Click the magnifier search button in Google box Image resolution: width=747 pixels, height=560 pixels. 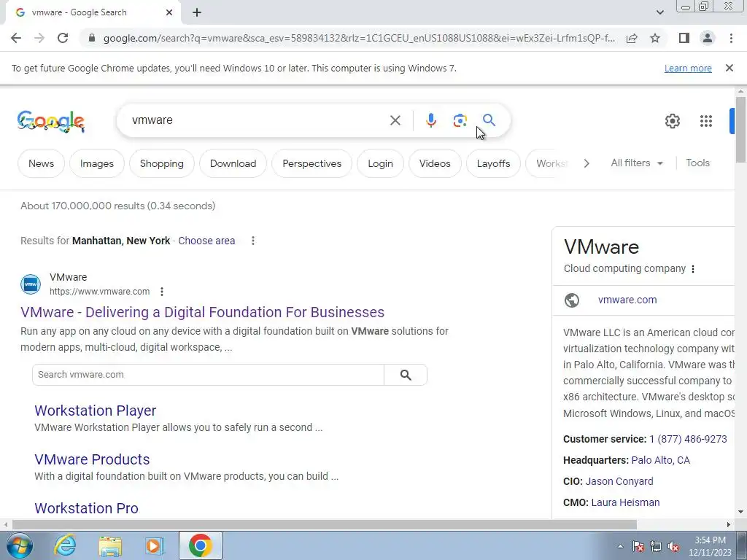[489, 120]
